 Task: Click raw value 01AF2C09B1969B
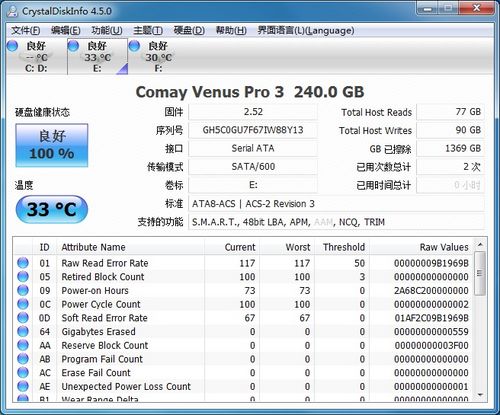pyautogui.click(x=431, y=318)
